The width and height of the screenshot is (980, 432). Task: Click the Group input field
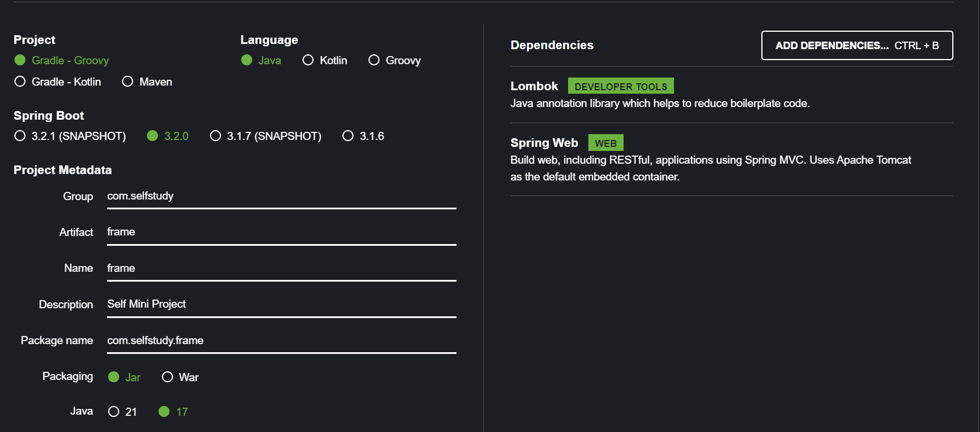tap(282, 197)
